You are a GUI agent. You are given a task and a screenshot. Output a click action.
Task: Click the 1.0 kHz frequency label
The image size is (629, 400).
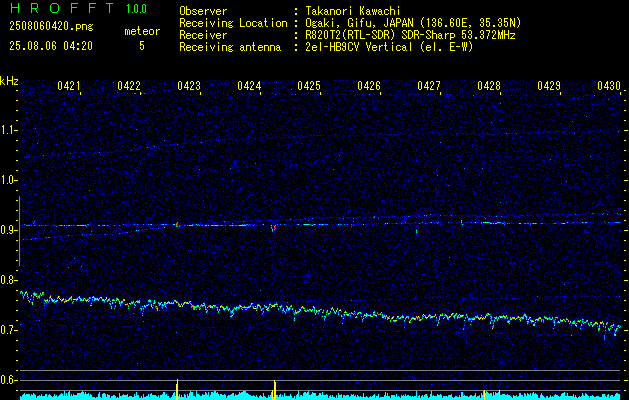(7, 180)
